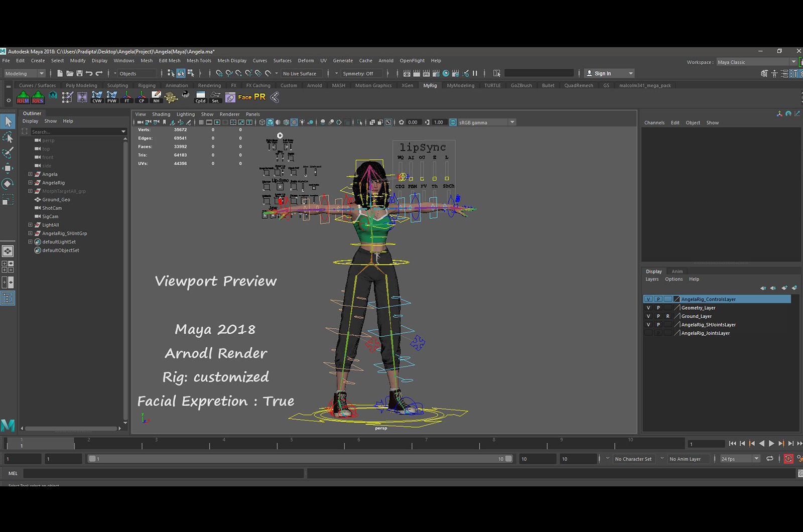Toggle the Outliner panel sidebar icon
Image resolution: width=803 pixels, height=532 pixels.
(8, 299)
